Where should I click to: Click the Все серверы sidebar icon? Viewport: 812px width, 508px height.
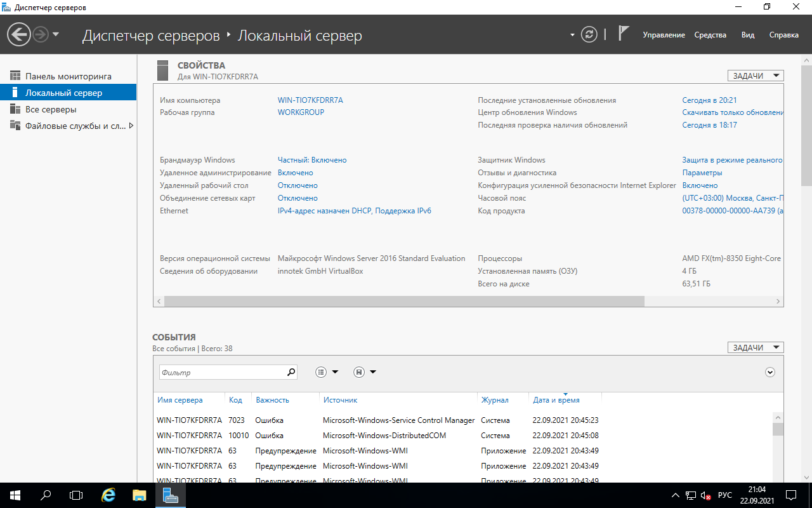[x=15, y=109]
